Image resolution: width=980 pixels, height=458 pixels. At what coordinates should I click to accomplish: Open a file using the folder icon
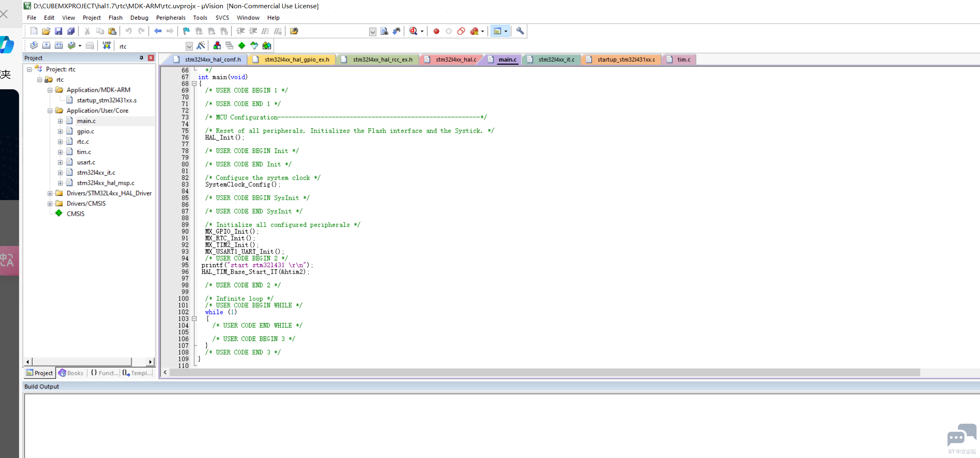pyautogui.click(x=46, y=31)
